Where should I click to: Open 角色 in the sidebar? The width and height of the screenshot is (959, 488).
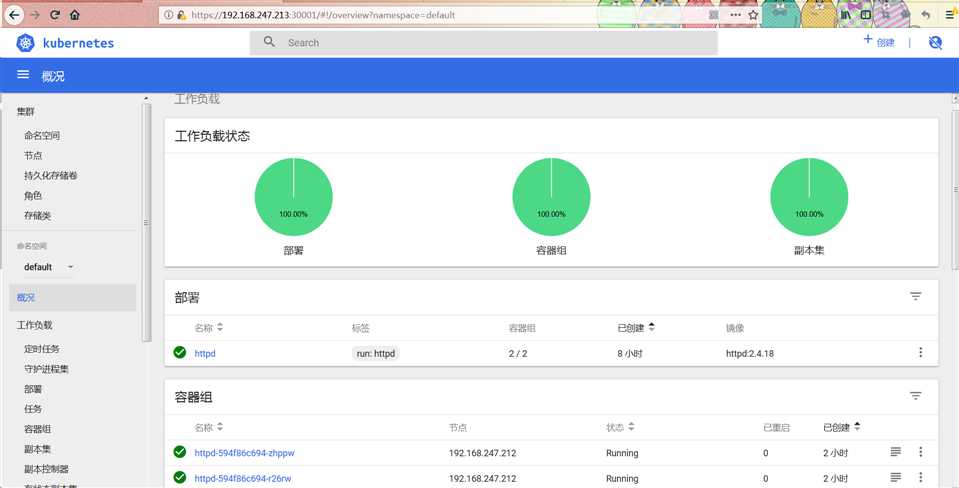click(x=33, y=196)
